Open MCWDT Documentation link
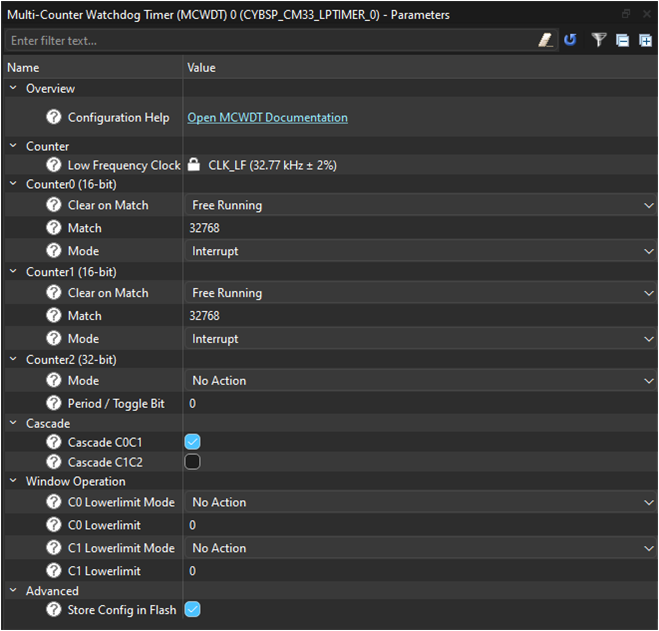659x631 pixels. click(x=267, y=117)
